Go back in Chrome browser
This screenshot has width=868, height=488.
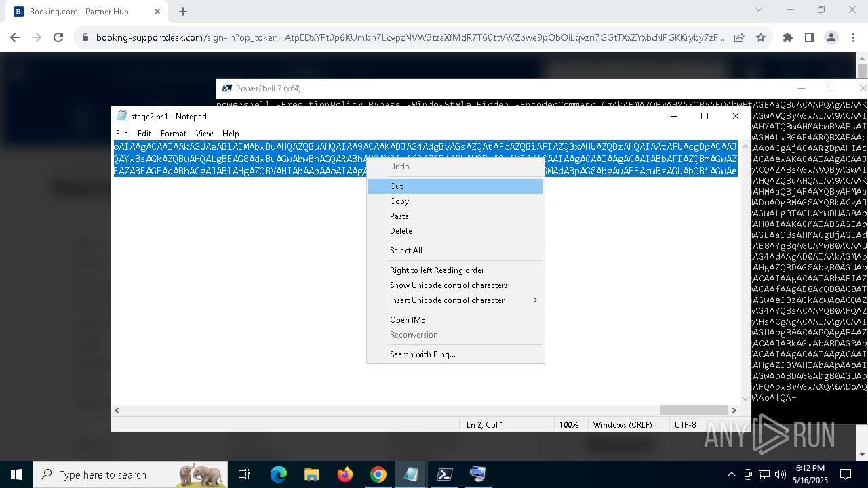pyautogui.click(x=15, y=38)
